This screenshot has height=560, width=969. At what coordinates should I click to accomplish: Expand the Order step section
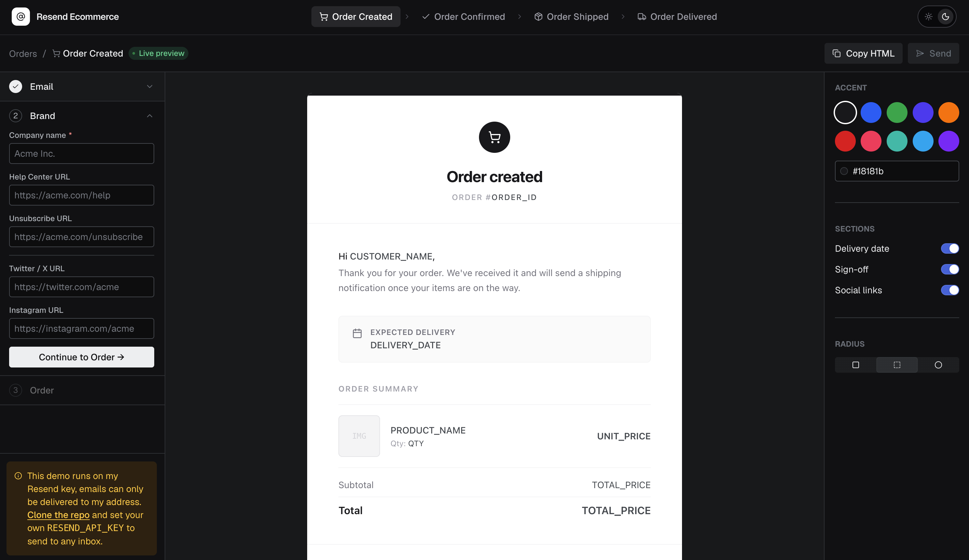pos(42,390)
